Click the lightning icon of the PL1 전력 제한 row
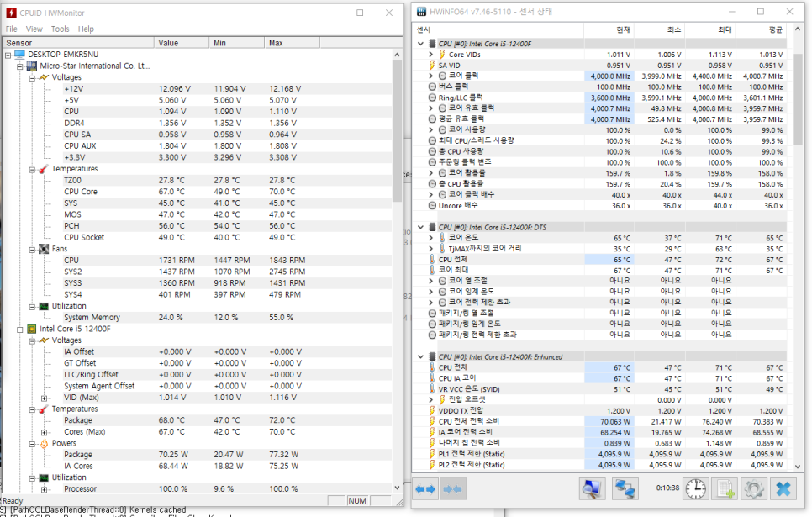The image size is (812, 517). click(x=432, y=453)
